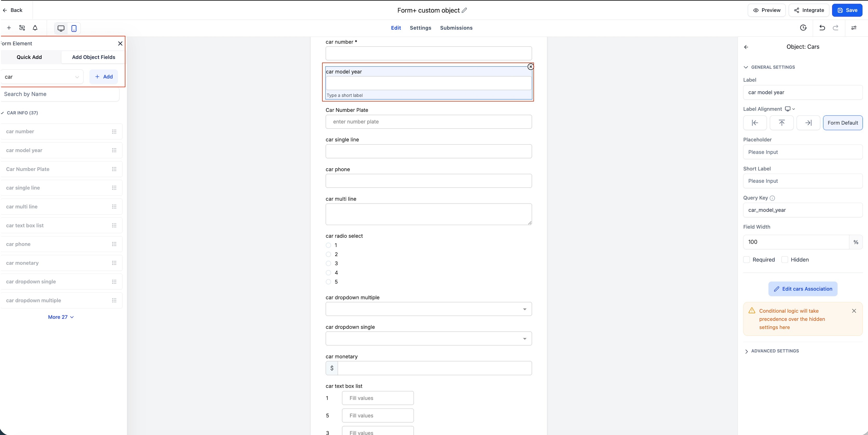Switch to desktop view icon
Viewport: 868px width, 435px height.
61,28
